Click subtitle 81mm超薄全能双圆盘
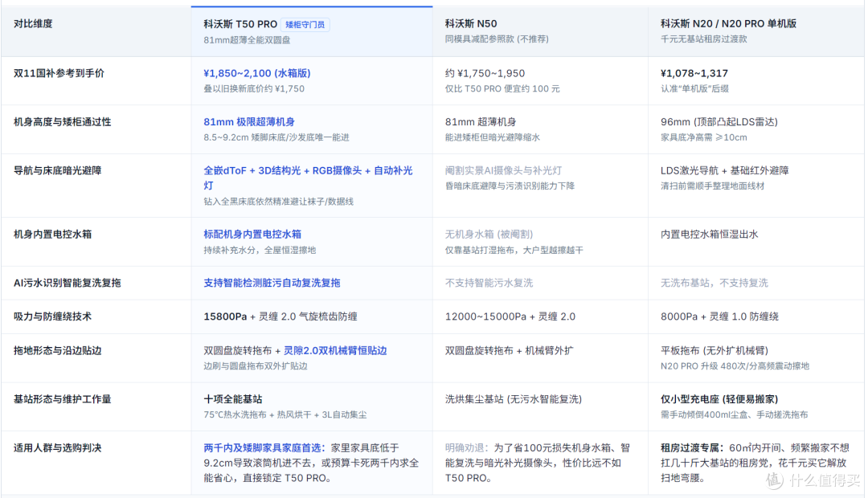The image size is (868, 498). [247, 40]
